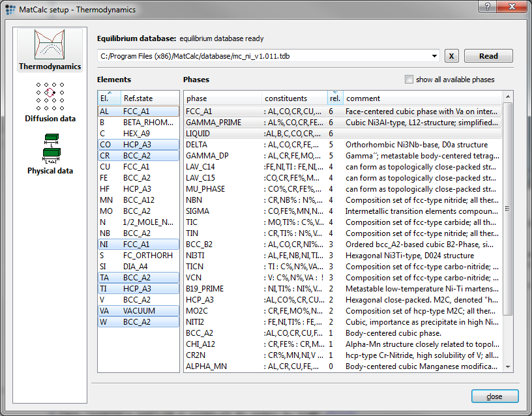
Task: Select the TICN phase
Action: click(343, 267)
